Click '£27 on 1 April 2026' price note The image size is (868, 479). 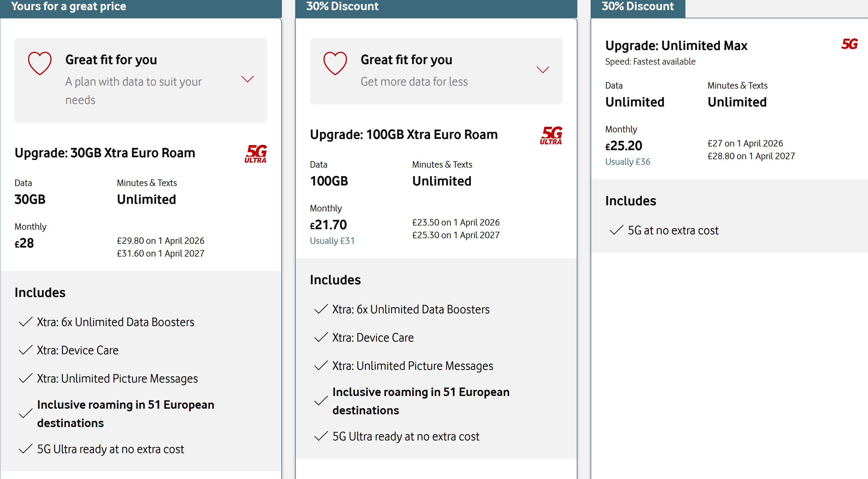coord(745,144)
